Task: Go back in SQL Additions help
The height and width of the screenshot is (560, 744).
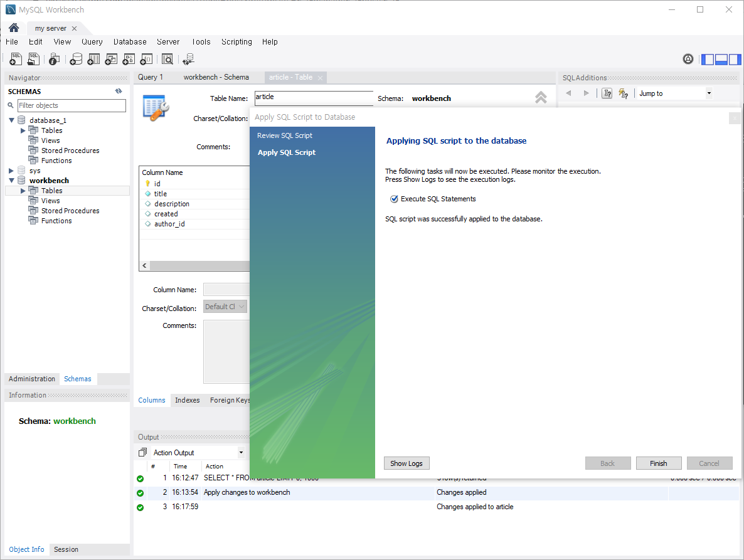Action: coord(568,93)
